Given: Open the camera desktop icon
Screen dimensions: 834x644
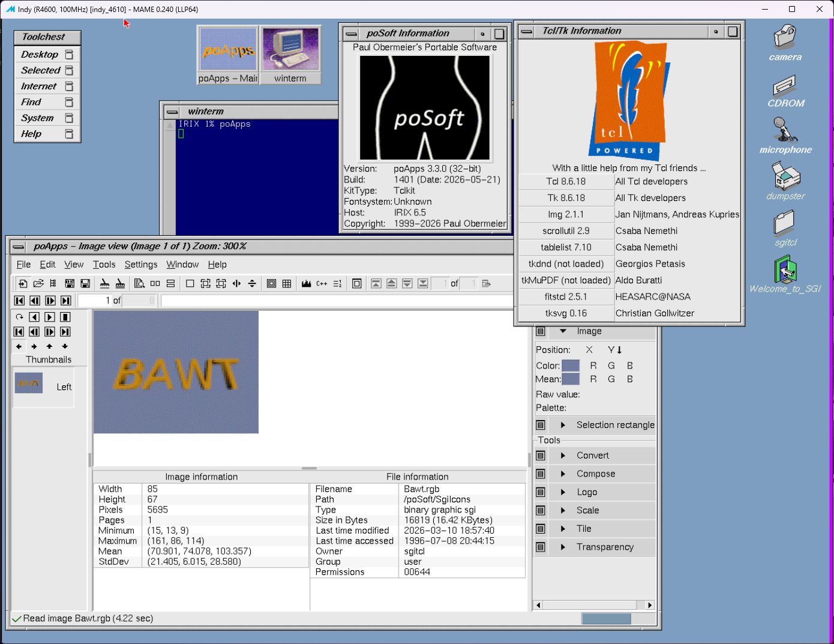Looking at the screenshot, I should point(785,44).
